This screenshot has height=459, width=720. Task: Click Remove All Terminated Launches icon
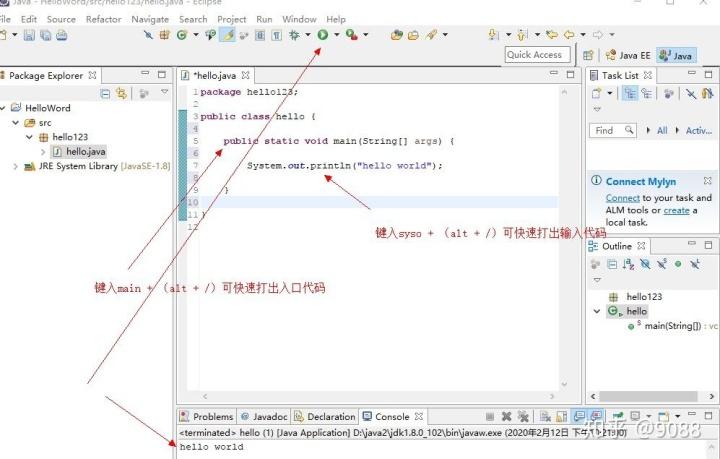pos(523,416)
